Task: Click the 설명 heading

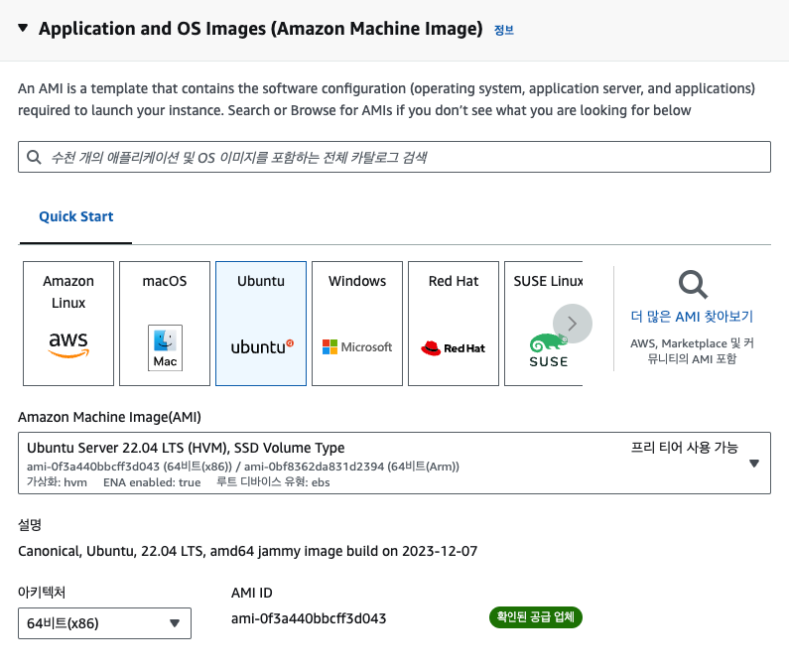Action: (30, 525)
